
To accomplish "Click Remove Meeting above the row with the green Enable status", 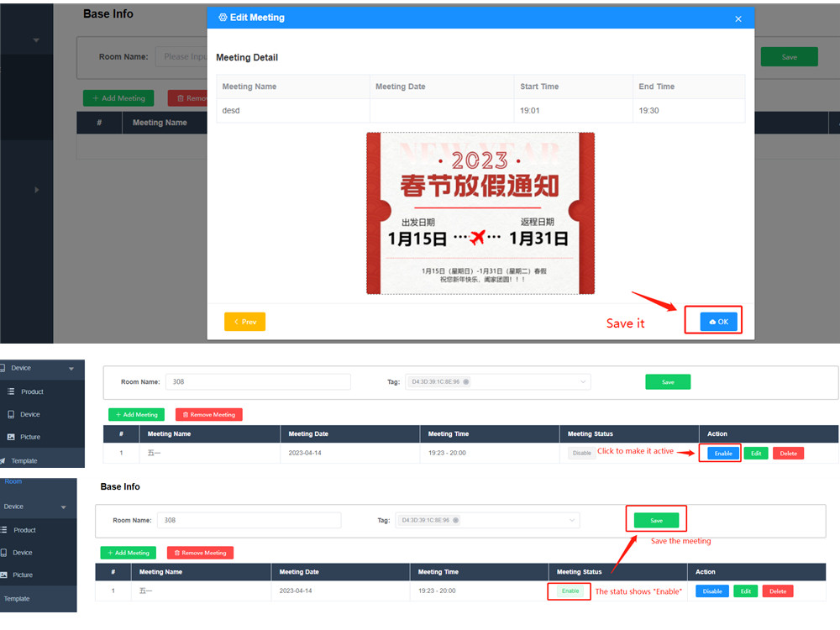I will click(201, 553).
